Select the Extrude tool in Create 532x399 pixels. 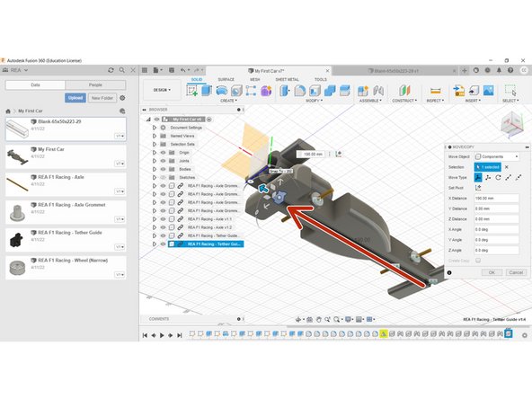pyautogui.click(x=207, y=91)
